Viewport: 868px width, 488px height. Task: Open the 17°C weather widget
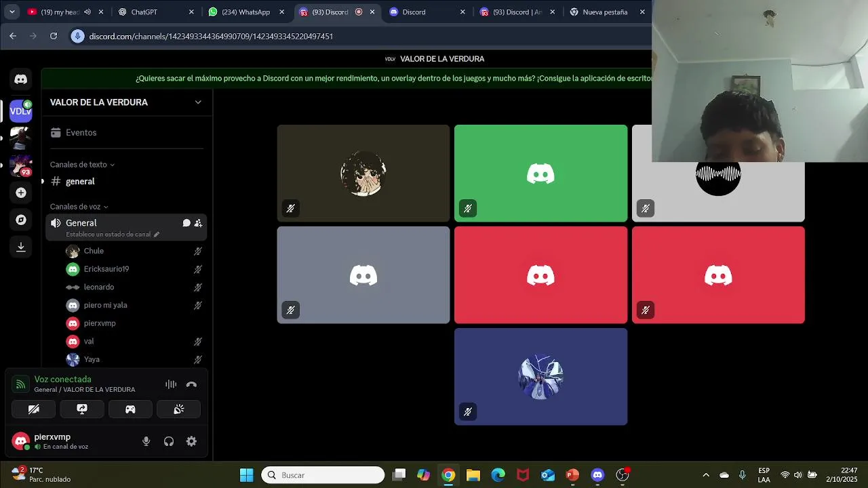point(42,474)
